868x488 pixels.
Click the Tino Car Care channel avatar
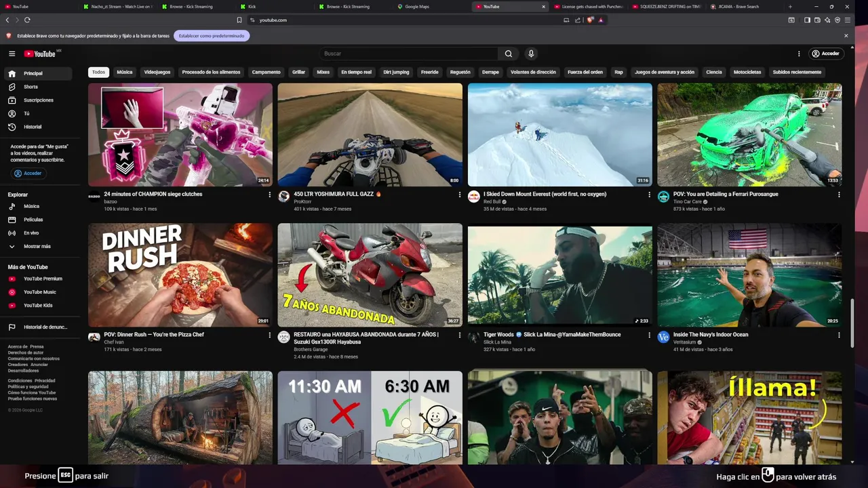[663, 197]
